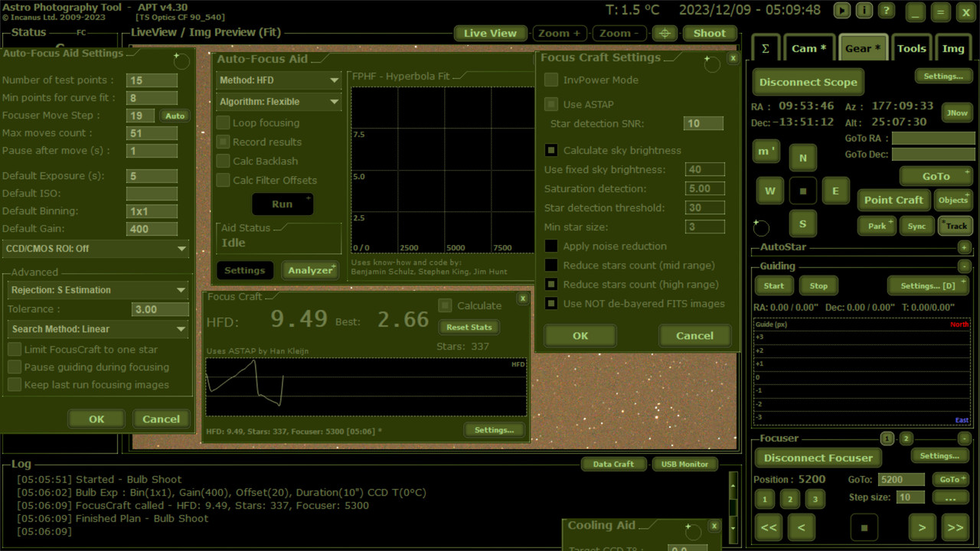Viewport: 980px width, 551px height.
Task: Click Reset Stats in Focus Craft
Action: (x=469, y=327)
